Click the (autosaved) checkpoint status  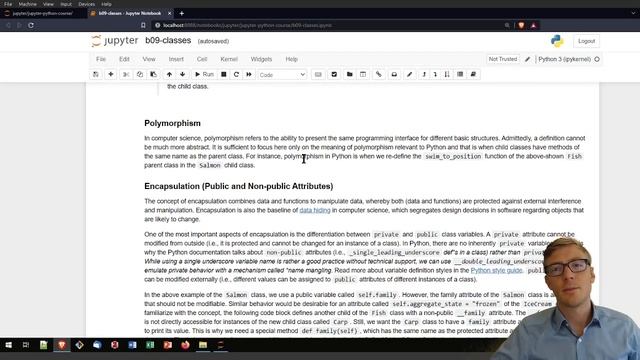pyautogui.click(x=213, y=41)
